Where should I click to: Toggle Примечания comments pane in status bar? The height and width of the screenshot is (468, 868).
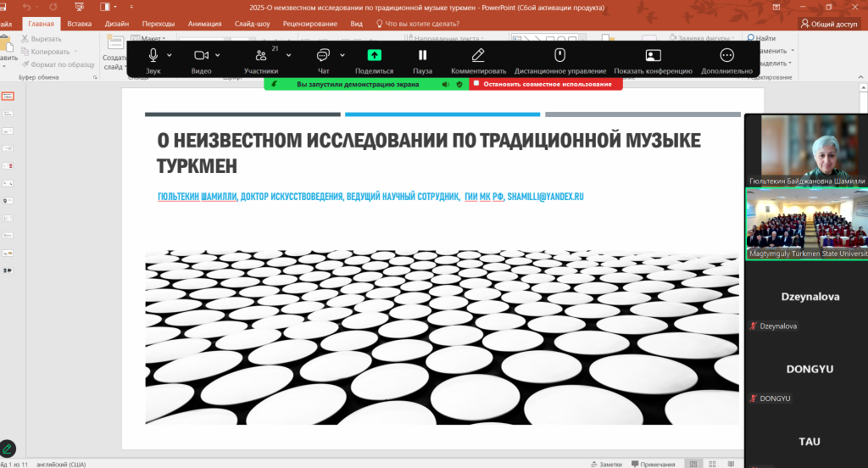[x=654, y=464]
